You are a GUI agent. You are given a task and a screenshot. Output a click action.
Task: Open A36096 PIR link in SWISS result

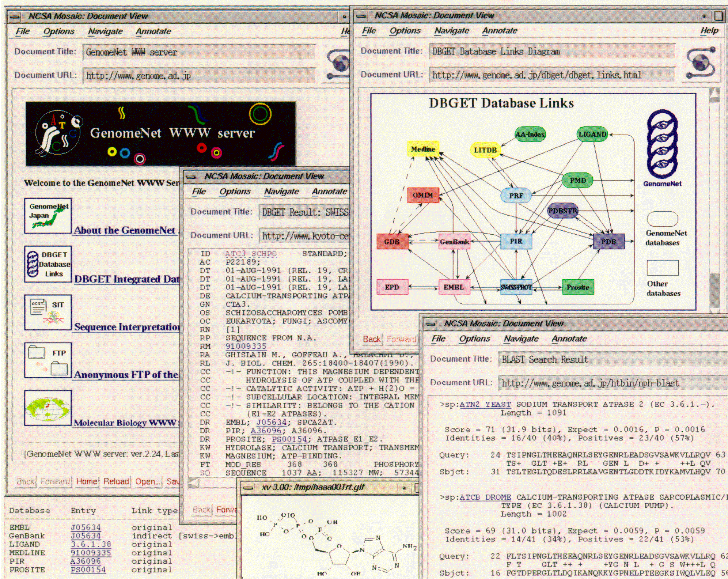pos(266,431)
